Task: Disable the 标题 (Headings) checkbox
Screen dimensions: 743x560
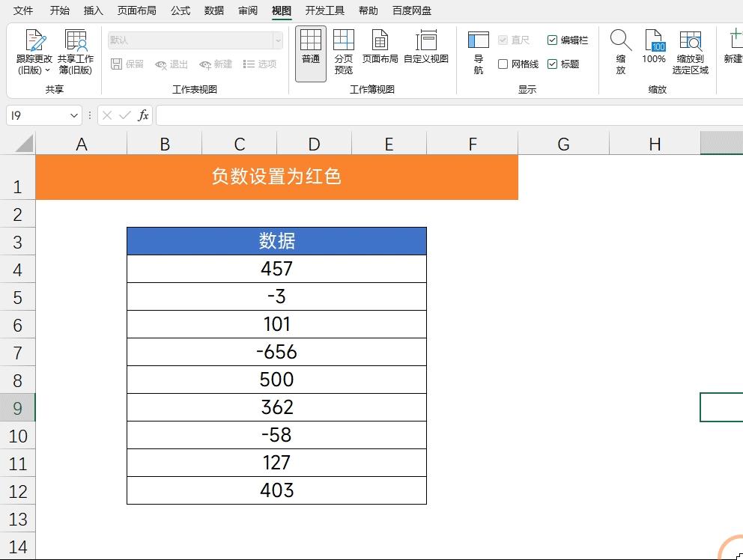Action: point(552,64)
